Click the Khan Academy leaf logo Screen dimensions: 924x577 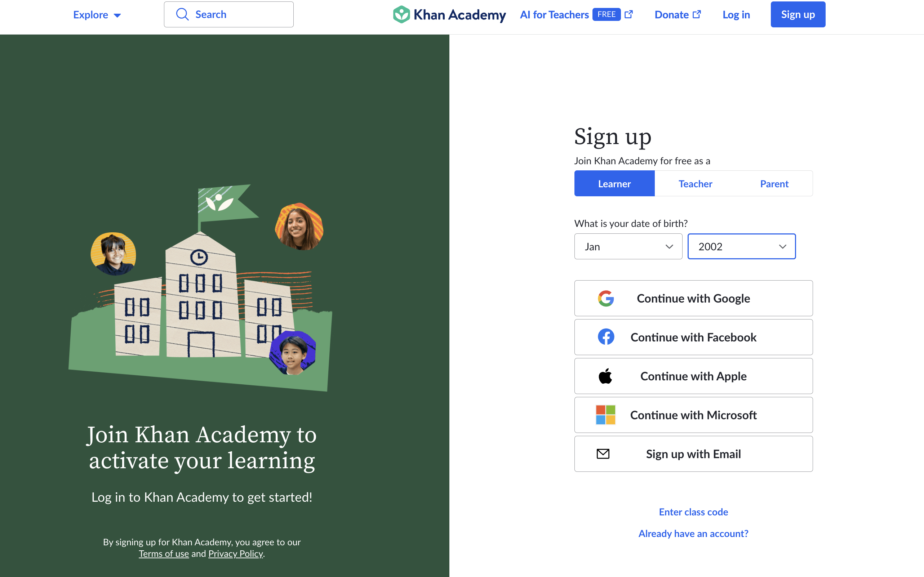401,14
